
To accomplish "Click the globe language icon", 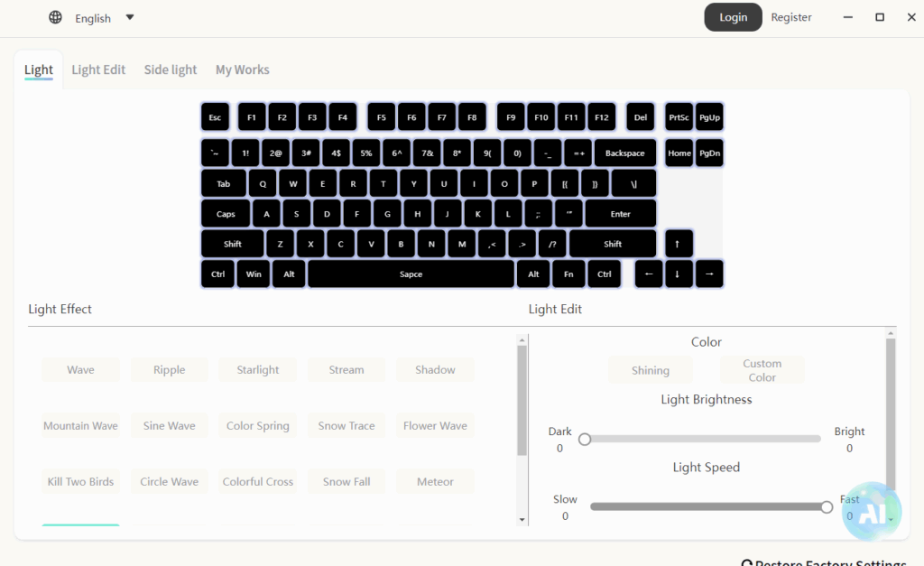I will click(56, 18).
